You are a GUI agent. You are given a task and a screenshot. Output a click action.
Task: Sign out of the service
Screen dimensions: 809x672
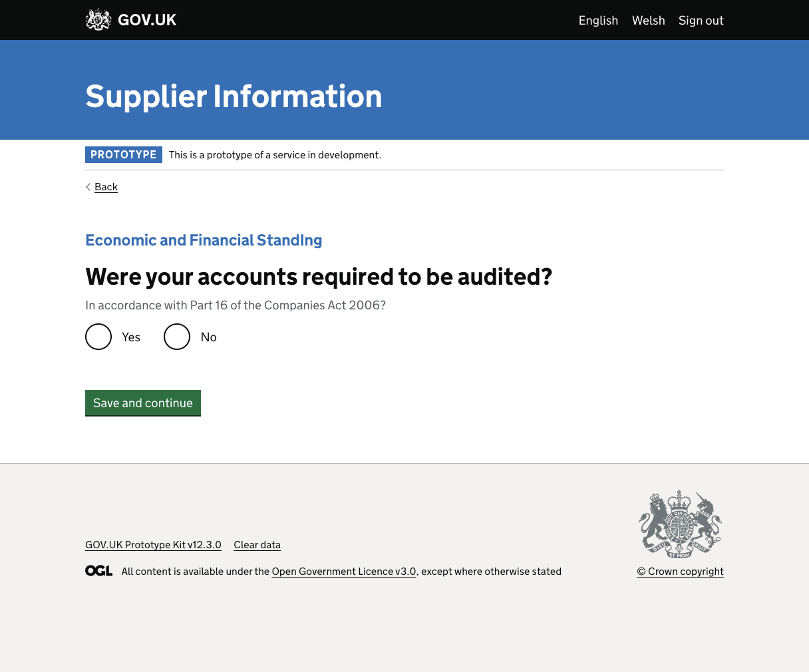point(701,21)
